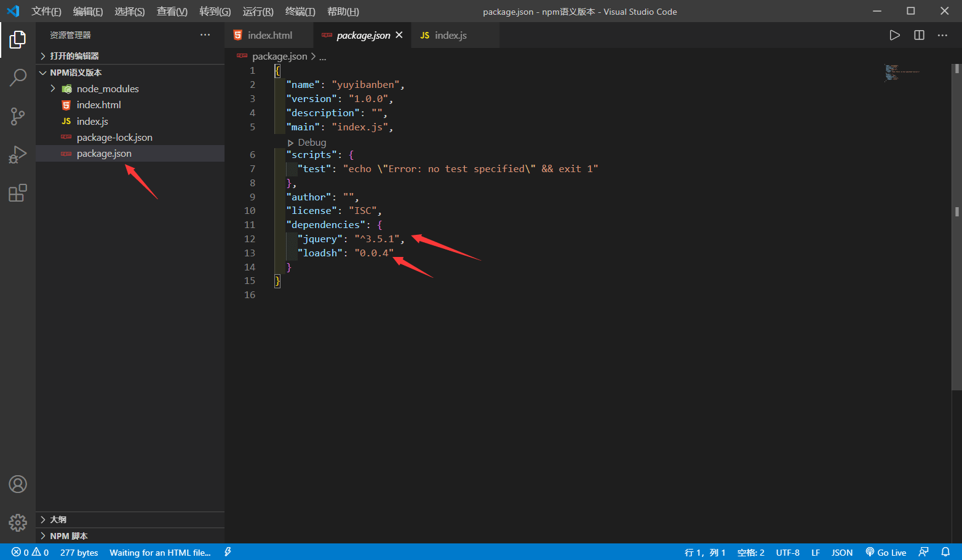
Task: Click the lightning bolt status bar icon
Action: 228,552
